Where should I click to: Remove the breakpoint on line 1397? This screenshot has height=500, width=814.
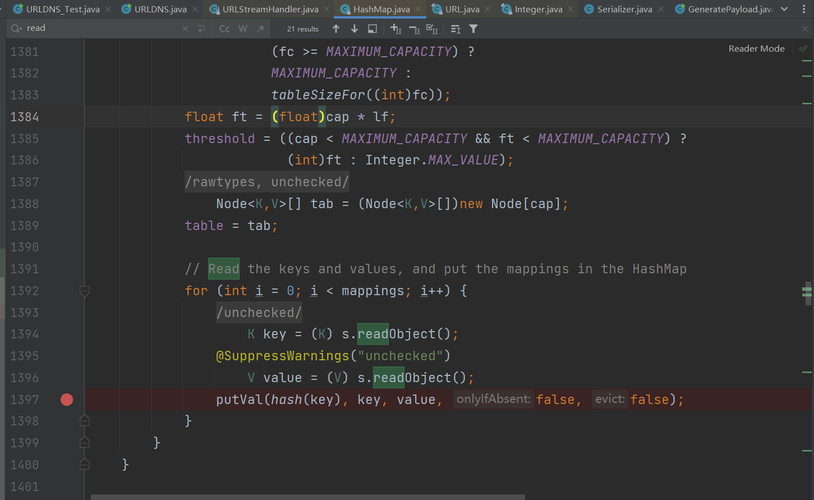(67, 399)
